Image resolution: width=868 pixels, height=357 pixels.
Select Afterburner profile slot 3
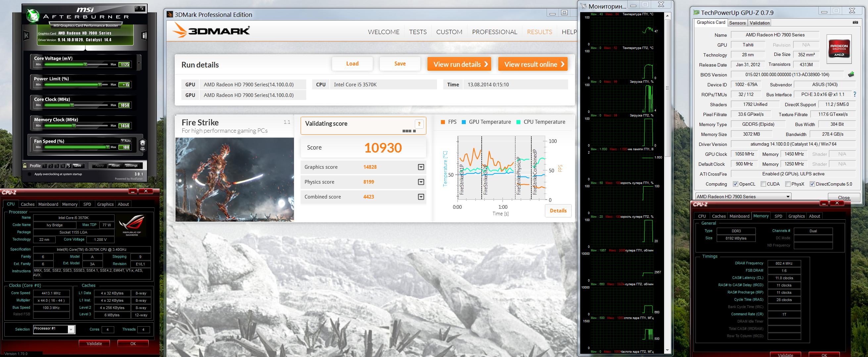tap(57, 166)
